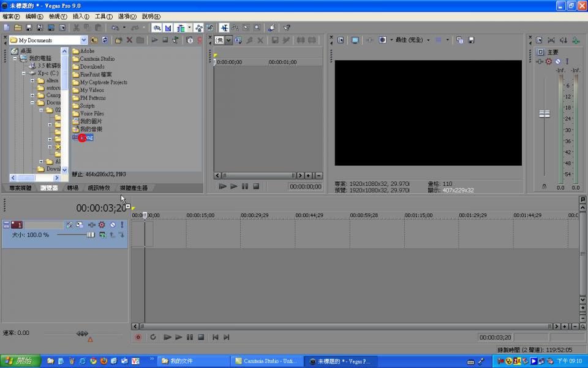
Task: Save snapshot of preview to file
Action: coord(471,40)
